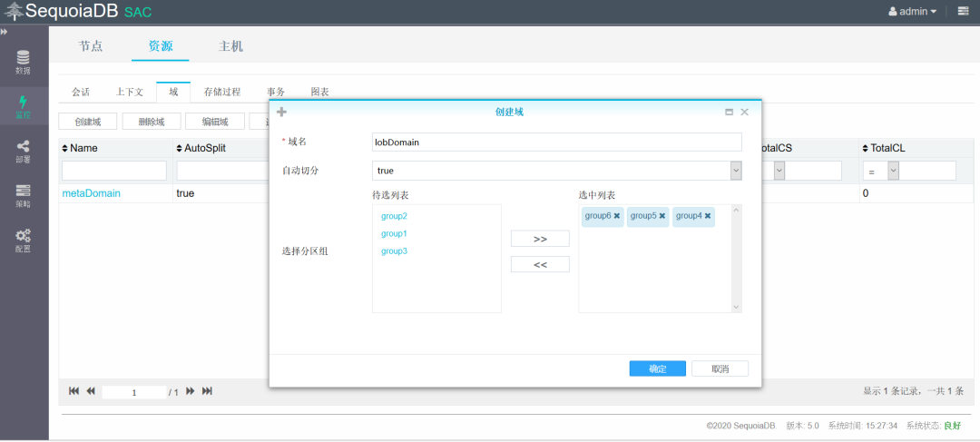Image resolution: width=980 pixels, height=442 pixels.
Task: Click the AutoSplit cell value true
Action: pos(186,194)
